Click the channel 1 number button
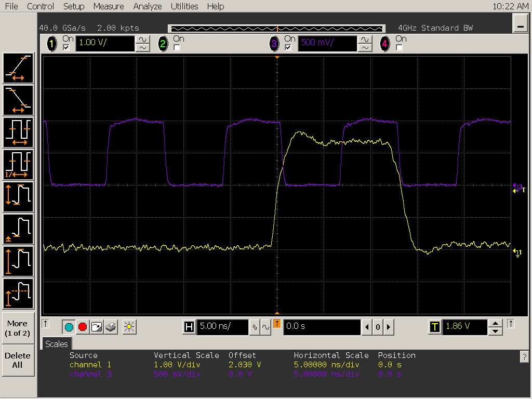Image resolution: width=532 pixels, height=399 pixels. point(52,44)
